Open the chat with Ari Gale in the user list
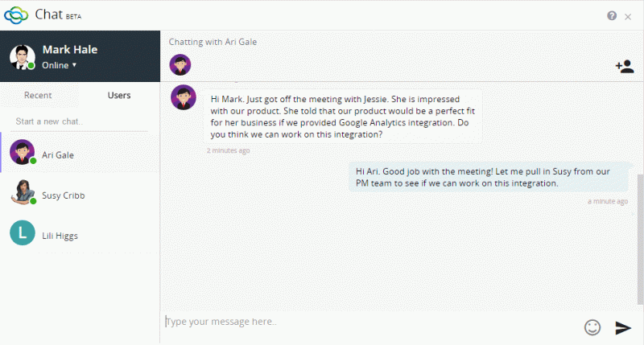 (80, 152)
